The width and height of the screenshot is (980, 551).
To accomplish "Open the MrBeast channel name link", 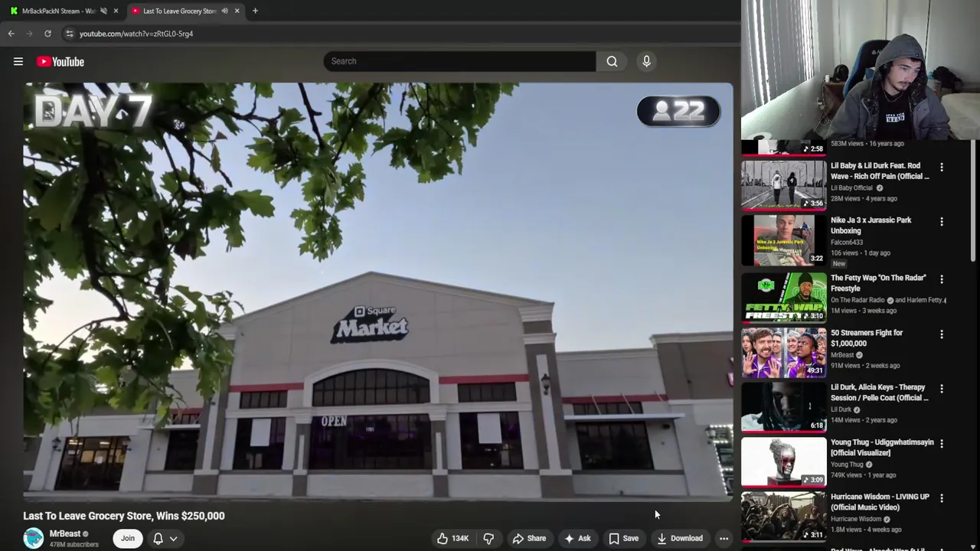I will pos(65,533).
